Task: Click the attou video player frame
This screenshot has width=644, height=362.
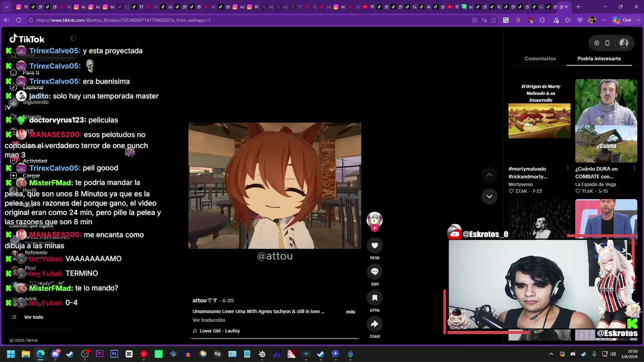Action: tap(275, 186)
